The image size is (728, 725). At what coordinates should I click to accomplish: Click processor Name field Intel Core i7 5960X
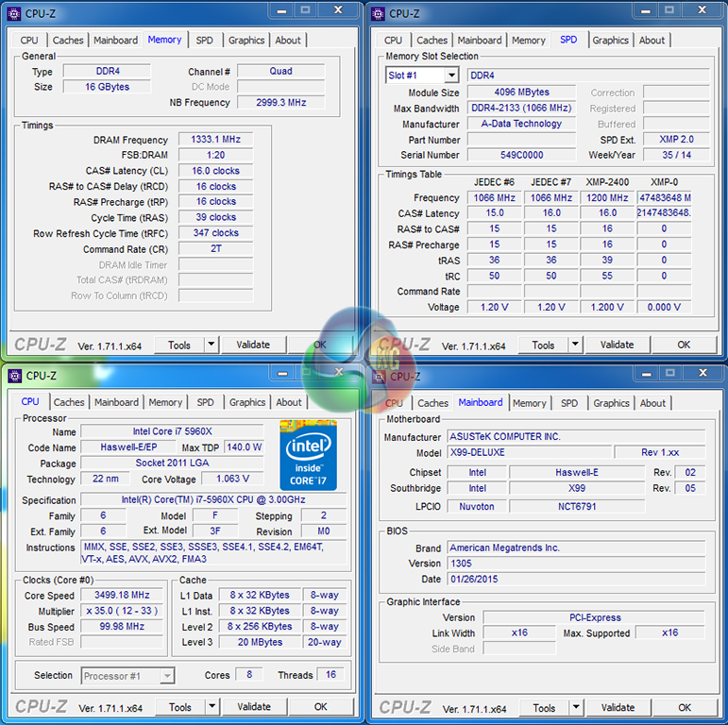pyautogui.click(x=172, y=431)
